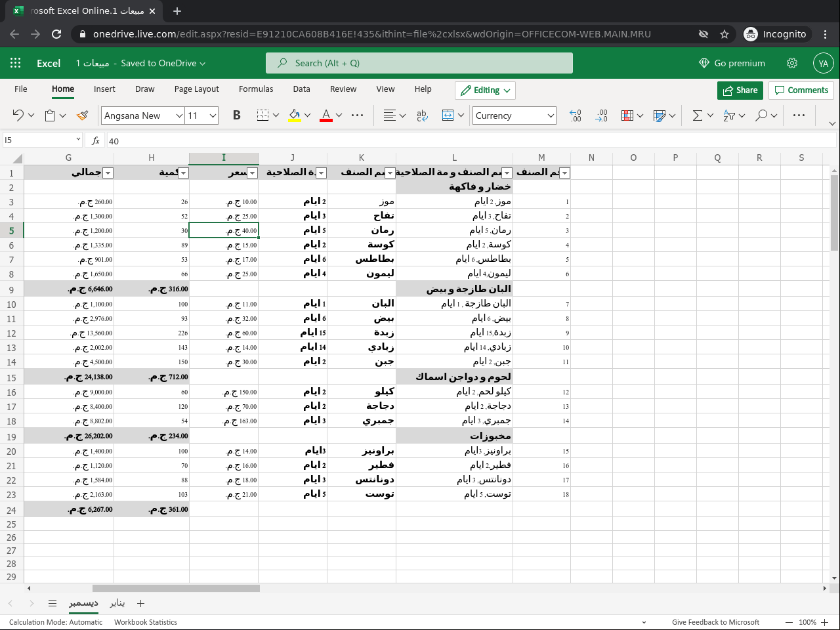Expand the Name Box dropdown arrow
This screenshot has width=840, height=630.
(78, 139)
